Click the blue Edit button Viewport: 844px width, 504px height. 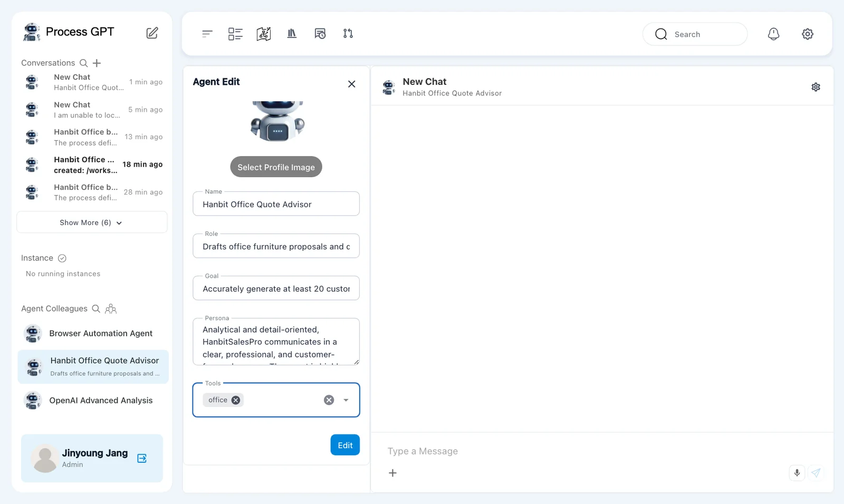pos(345,445)
